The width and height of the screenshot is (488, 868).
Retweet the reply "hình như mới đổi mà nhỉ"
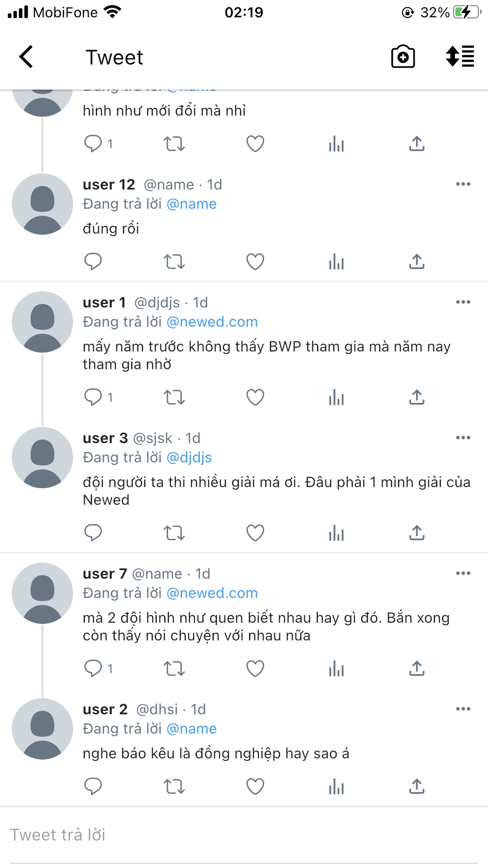point(174,144)
